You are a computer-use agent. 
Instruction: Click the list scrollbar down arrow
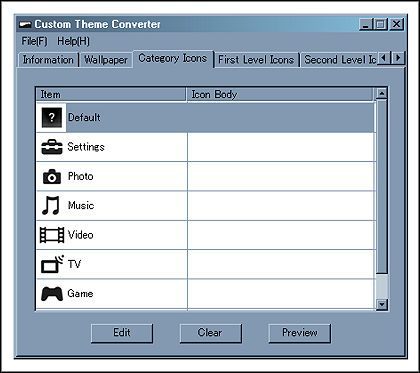click(381, 304)
